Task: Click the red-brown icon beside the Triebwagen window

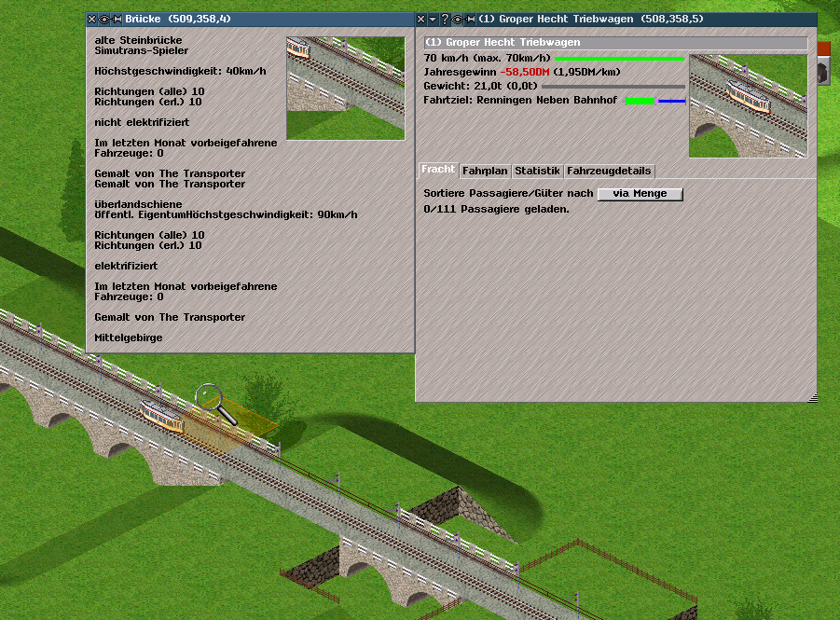Action: coord(824,48)
